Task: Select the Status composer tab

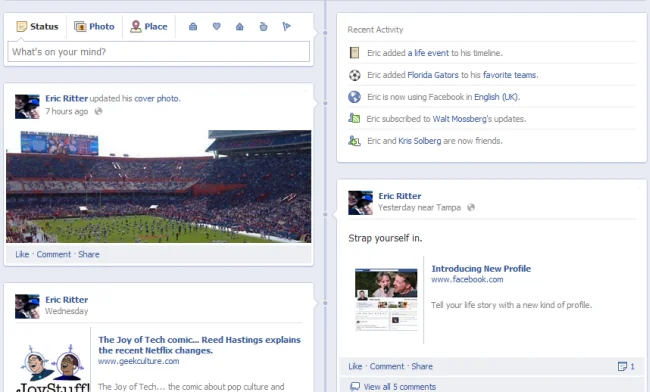Action: coord(37,27)
